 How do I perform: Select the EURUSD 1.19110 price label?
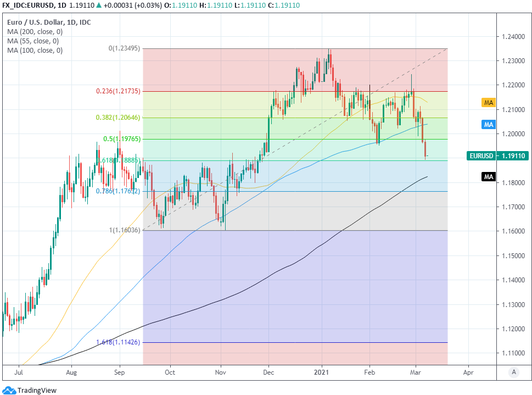tap(499, 156)
